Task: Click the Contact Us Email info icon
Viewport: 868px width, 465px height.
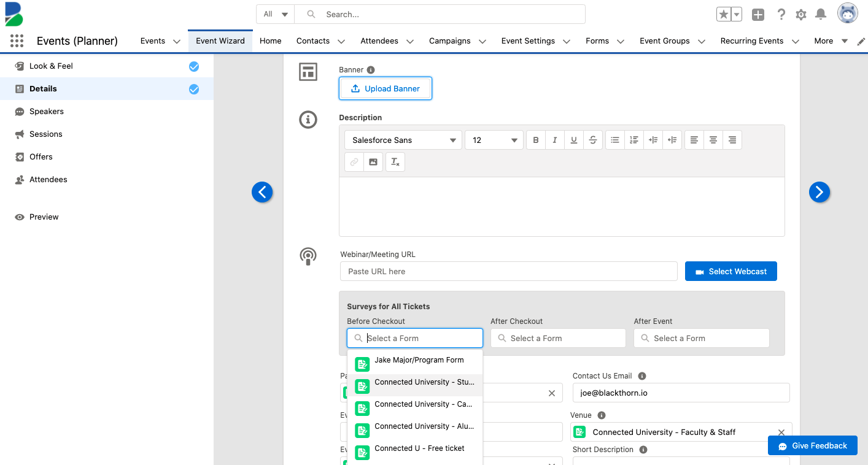Action: [642, 376]
